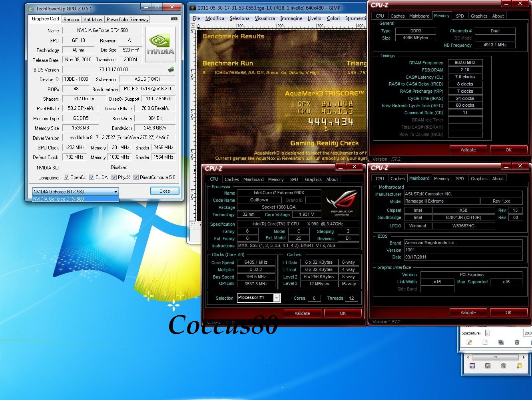Click the BIOS save chip icon in GPU-Z
Image resolution: width=532 pixels, height=400 pixels.
(171, 70)
